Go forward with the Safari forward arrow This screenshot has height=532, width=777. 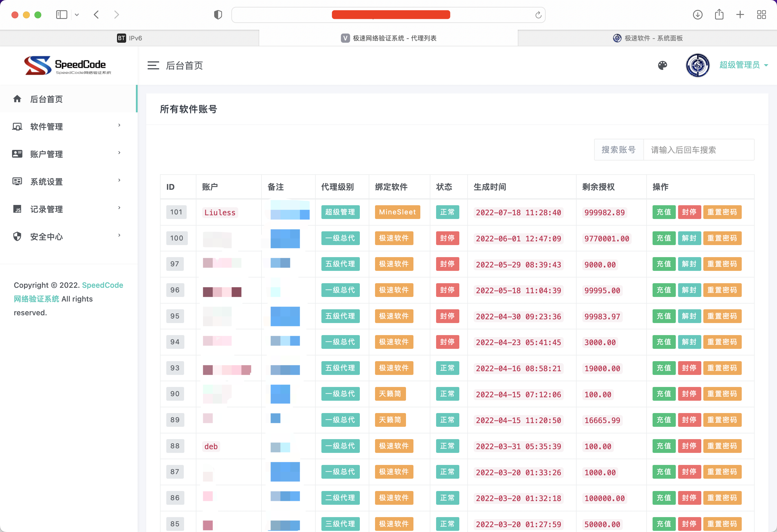pos(116,15)
